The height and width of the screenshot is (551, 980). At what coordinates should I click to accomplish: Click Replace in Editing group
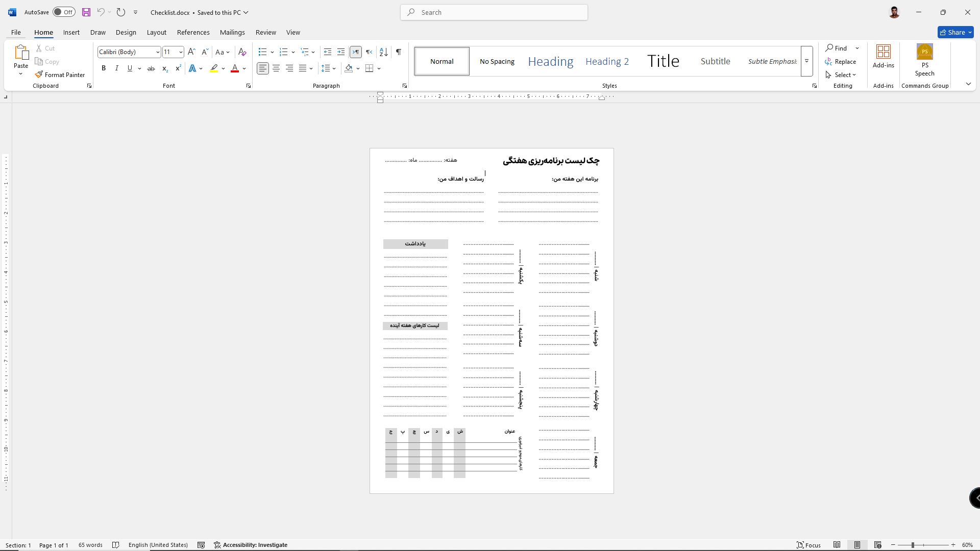coord(841,62)
